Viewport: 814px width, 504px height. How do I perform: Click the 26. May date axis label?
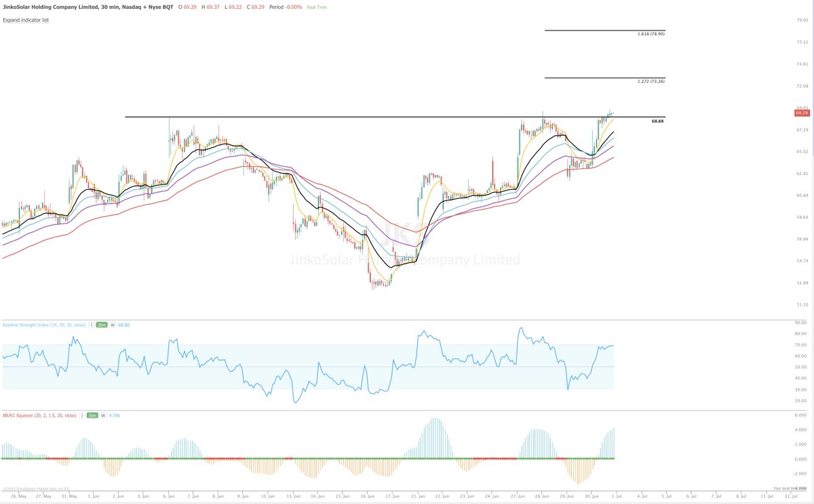18,496
